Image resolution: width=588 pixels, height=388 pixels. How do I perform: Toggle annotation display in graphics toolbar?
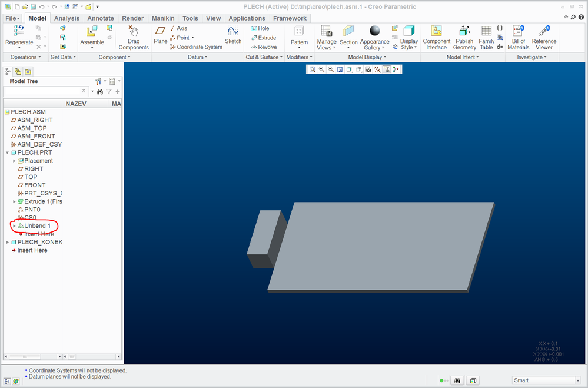point(386,69)
